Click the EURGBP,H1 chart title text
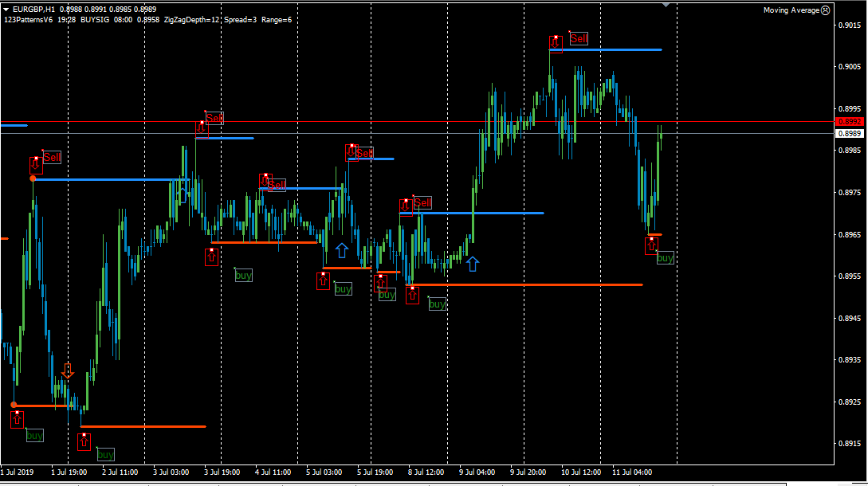868x486 pixels. (x=33, y=9)
